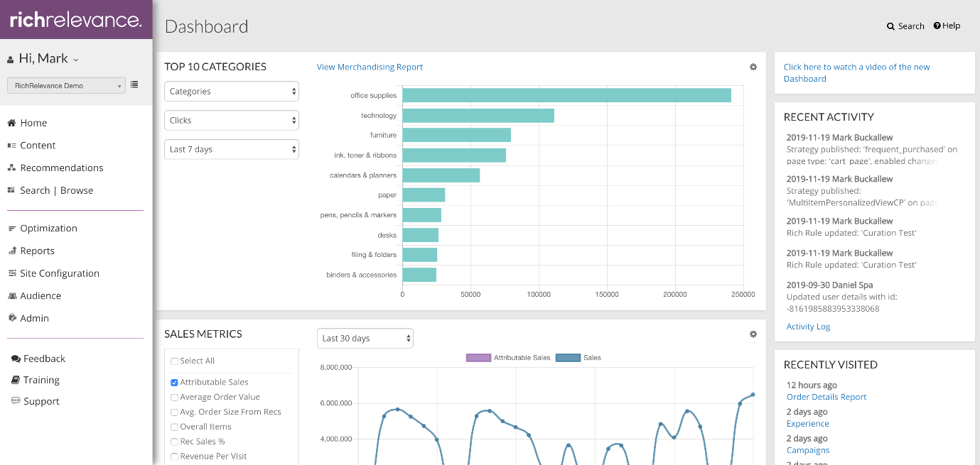Click the list icon beside site selector
This screenshot has height=465, width=980.
[x=134, y=84]
